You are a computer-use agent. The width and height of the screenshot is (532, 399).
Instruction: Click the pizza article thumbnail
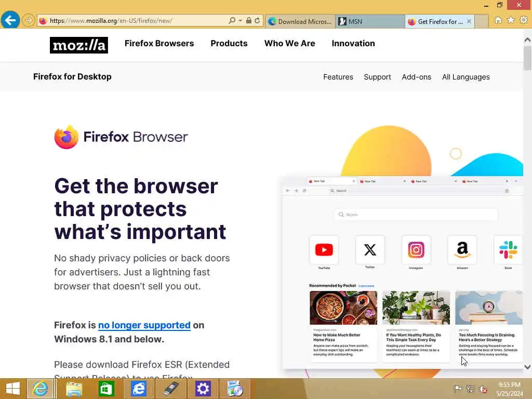343,308
